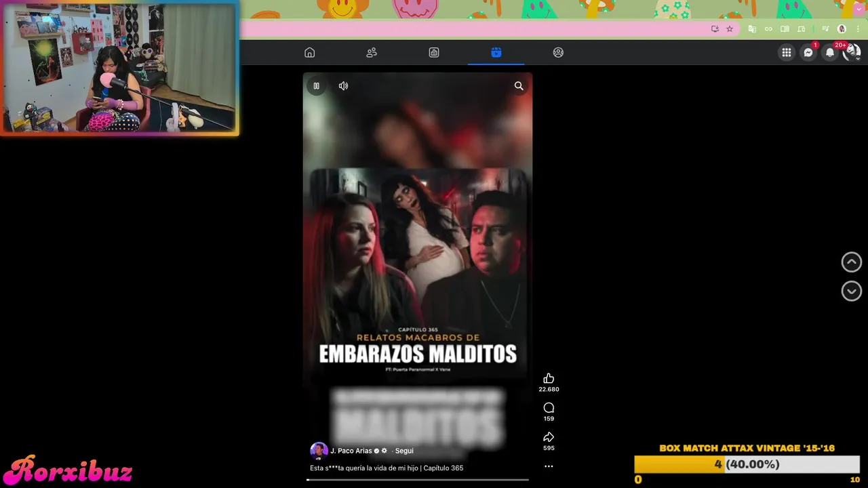The height and width of the screenshot is (488, 868).
Task: Open the account profile menu
Action: [x=852, y=52]
